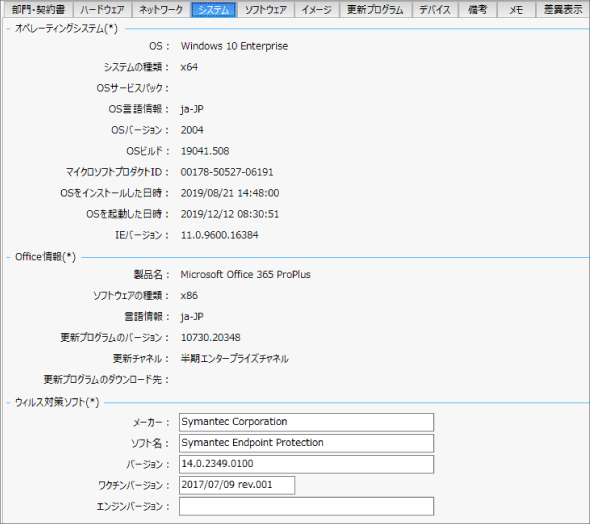Click the 更新プログラムのバージョン label
Image resolution: width=590 pixels, height=524 pixels.
click(x=114, y=337)
